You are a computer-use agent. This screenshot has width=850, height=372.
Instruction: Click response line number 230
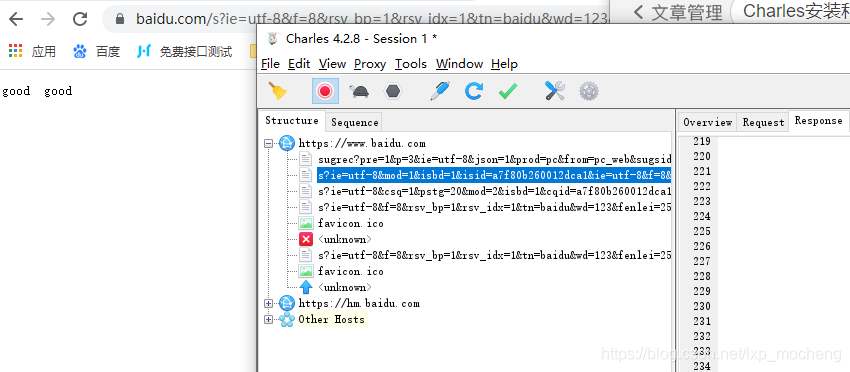[701, 306]
